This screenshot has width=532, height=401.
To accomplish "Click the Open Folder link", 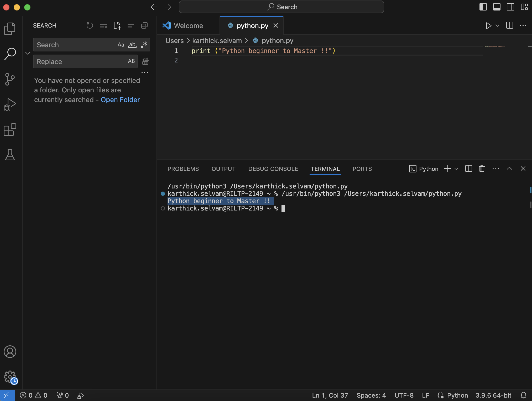I will tap(120, 100).
